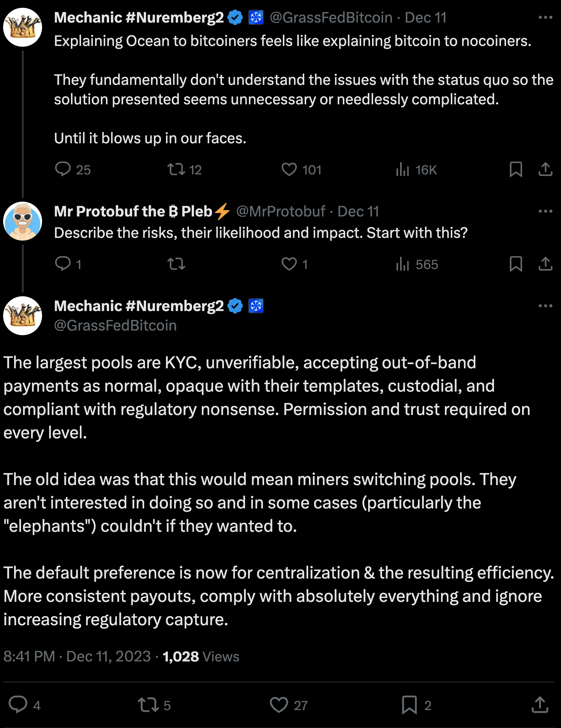View analytics for the 16K views tweet
The height and width of the screenshot is (728, 561).
click(x=403, y=169)
